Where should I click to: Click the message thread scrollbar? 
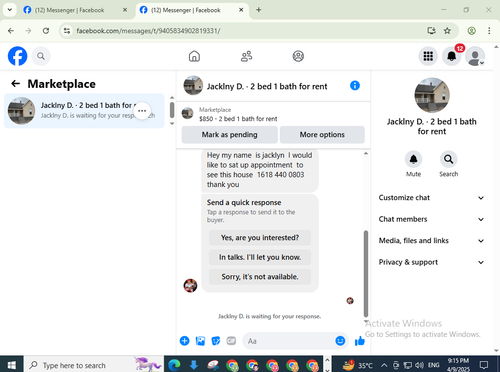366,273
